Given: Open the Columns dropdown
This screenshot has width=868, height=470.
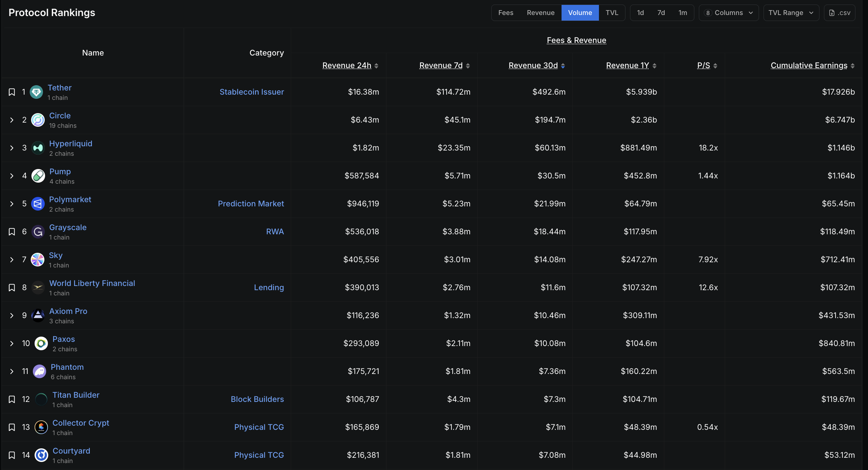Looking at the screenshot, I should (x=729, y=13).
